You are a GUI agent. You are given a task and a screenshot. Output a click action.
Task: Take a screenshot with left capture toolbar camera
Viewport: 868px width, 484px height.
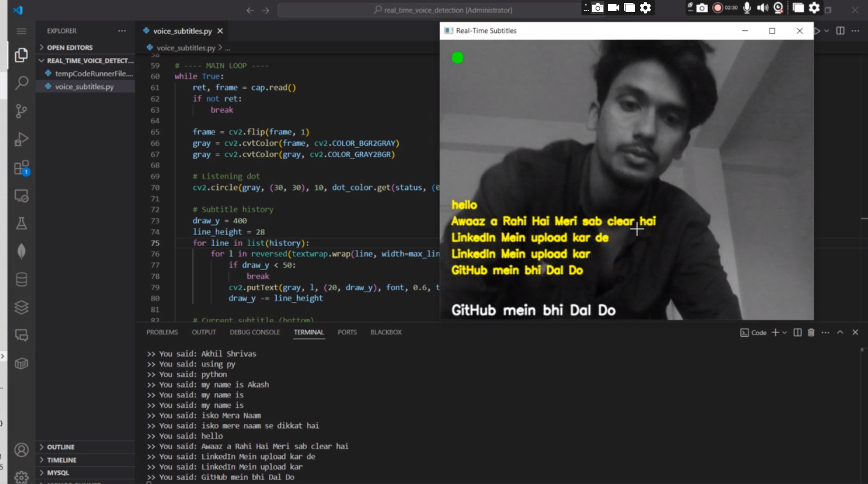click(597, 8)
